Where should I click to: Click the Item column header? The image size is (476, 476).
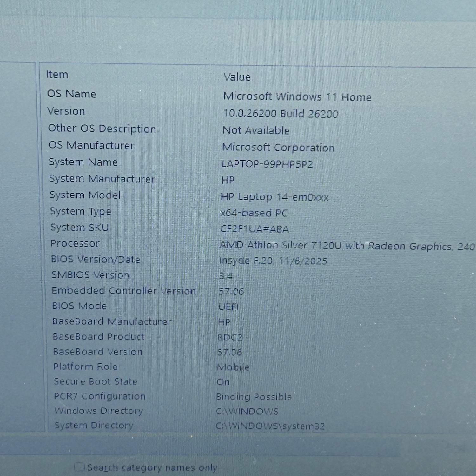[x=57, y=75]
